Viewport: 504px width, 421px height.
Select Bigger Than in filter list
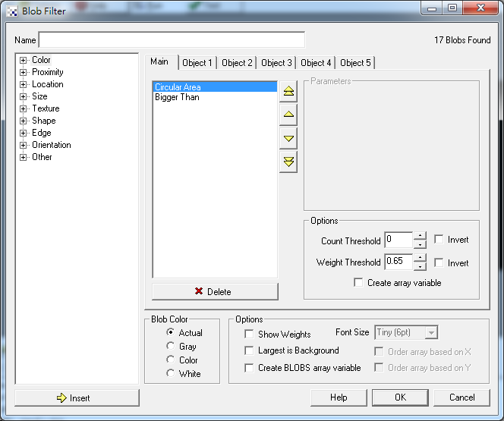177,97
